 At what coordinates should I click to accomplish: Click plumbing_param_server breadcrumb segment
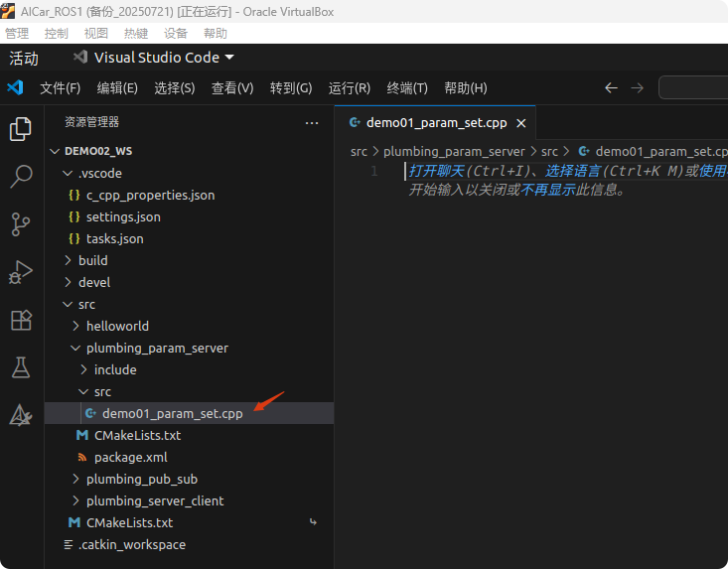(454, 151)
